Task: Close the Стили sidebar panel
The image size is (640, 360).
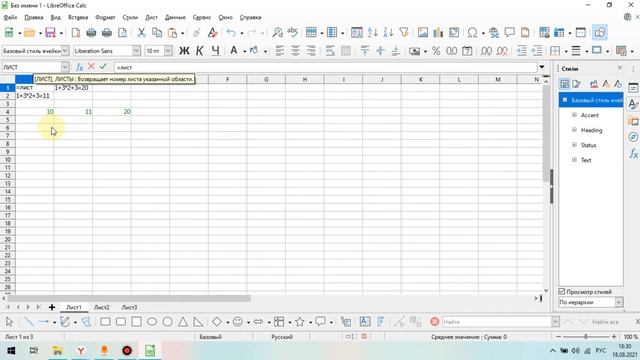Action: coord(620,68)
